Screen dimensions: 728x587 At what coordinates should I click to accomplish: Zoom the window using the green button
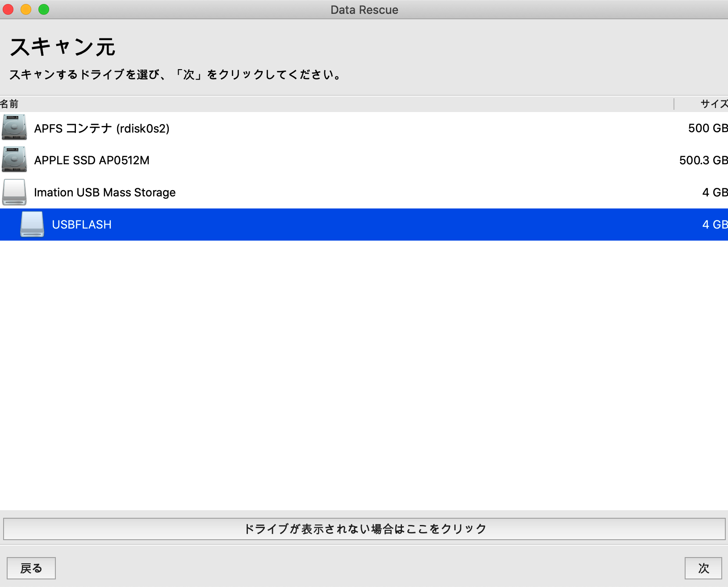[x=44, y=9]
